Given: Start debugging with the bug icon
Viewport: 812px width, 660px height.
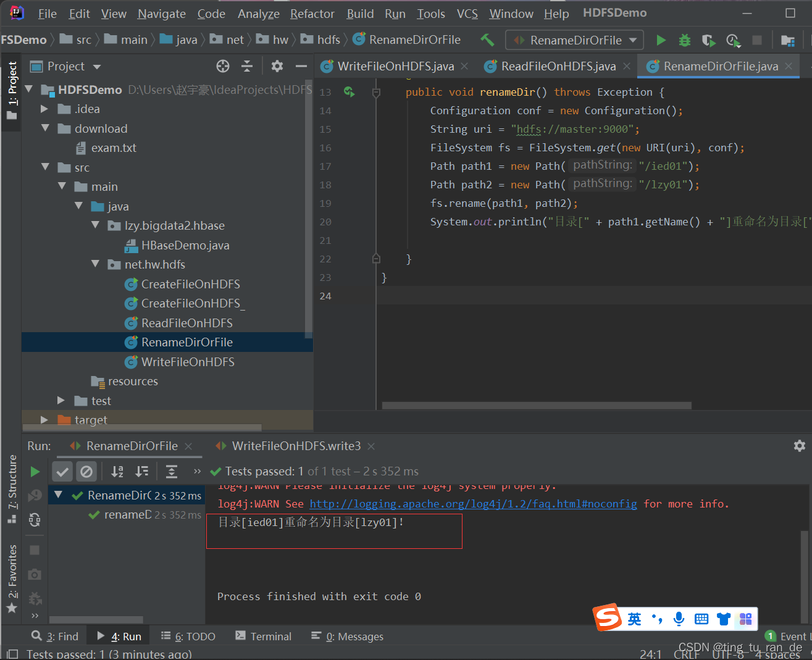Looking at the screenshot, I should coord(684,40).
